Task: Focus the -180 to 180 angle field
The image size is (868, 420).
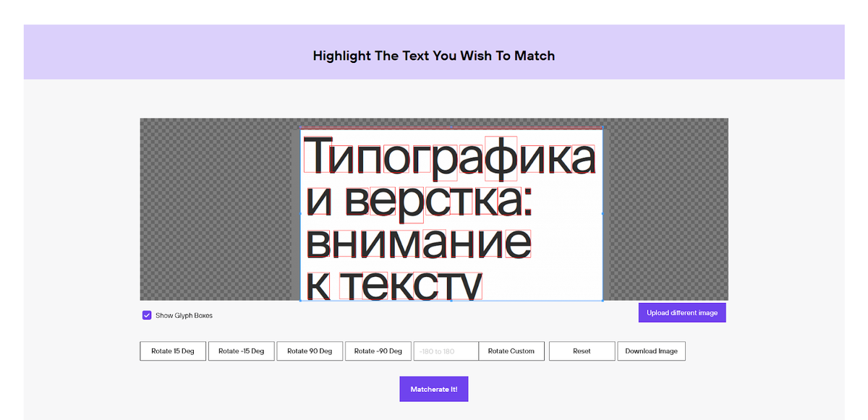Action: pyautogui.click(x=446, y=351)
